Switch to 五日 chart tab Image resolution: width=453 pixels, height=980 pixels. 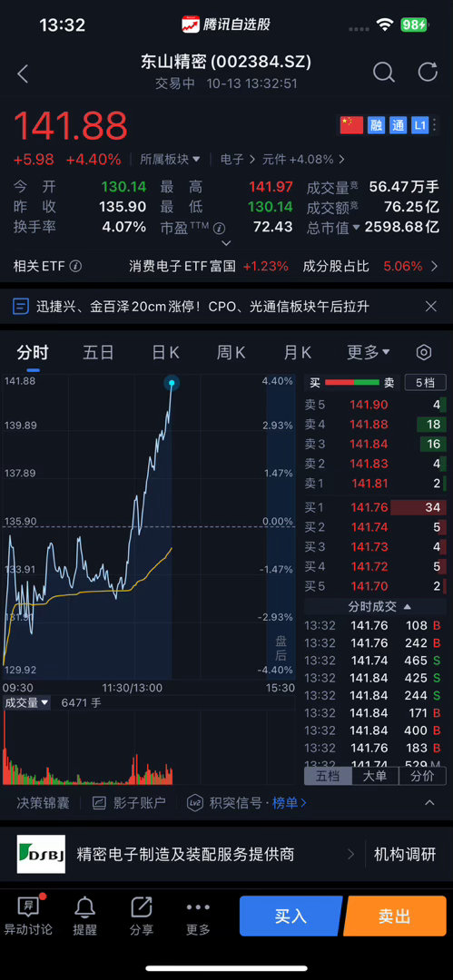pos(98,352)
